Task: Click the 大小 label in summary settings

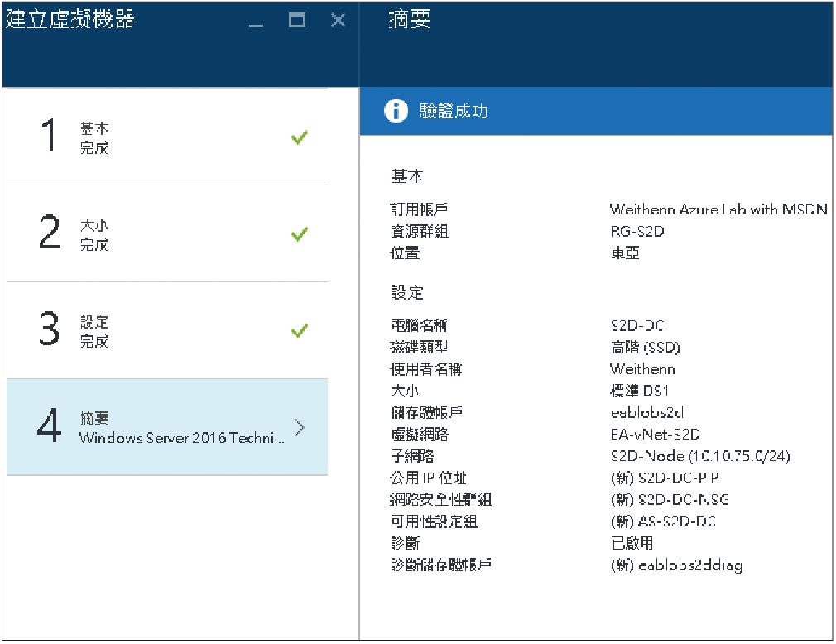Action: pos(404,391)
